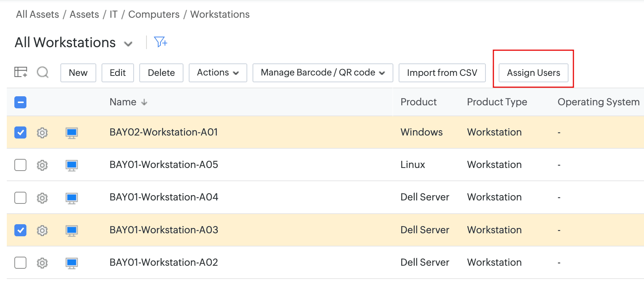This screenshot has width=644, height=308.
Task: Navigate to All Assets breadcrumb
Action: tap(37, 14)
